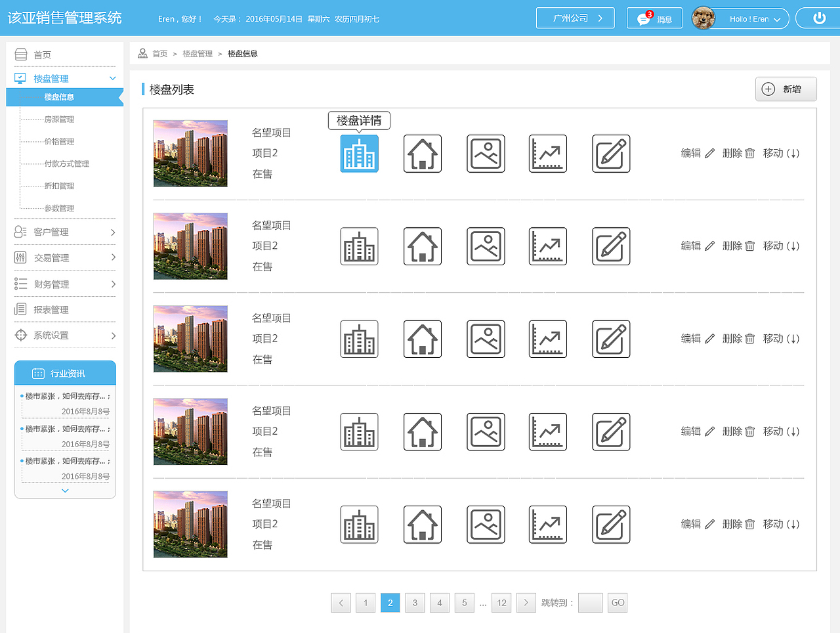Expand 交易管理 sidebar section
This screenshot has width=840, height=633.
point(113,257)
